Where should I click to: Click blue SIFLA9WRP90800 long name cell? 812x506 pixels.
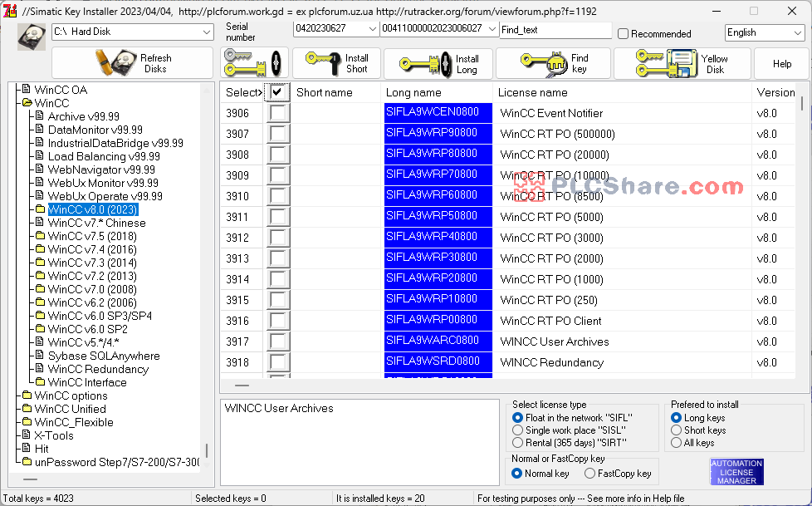point(438,133)
